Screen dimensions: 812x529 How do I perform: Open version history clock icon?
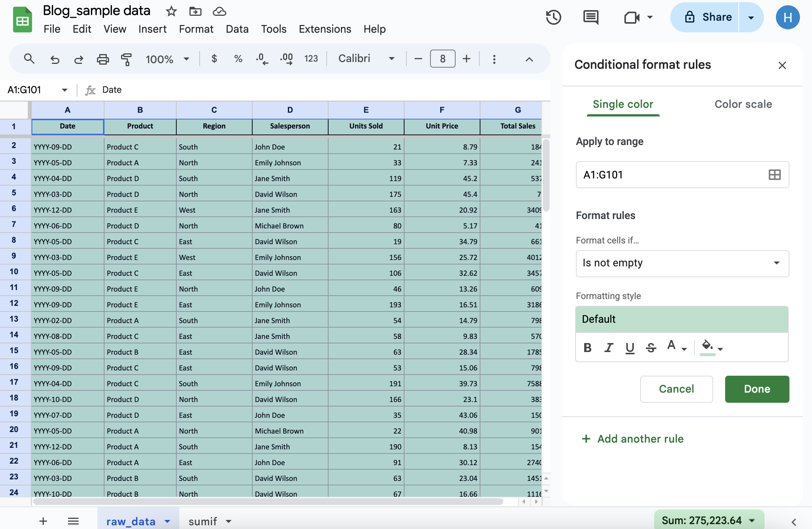pyautogui.click(x=553, y=17)
